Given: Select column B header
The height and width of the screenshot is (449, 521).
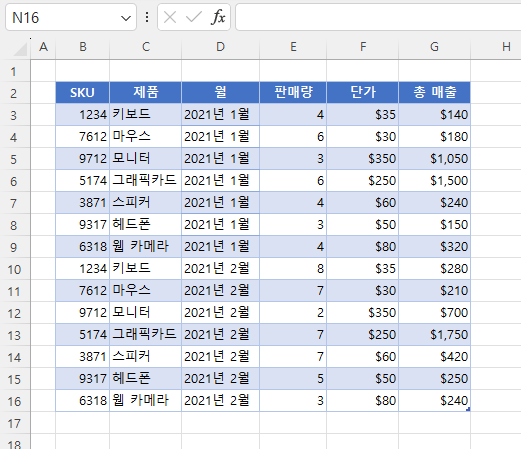Looking at the screenshot, I should (x=83, y=47).
